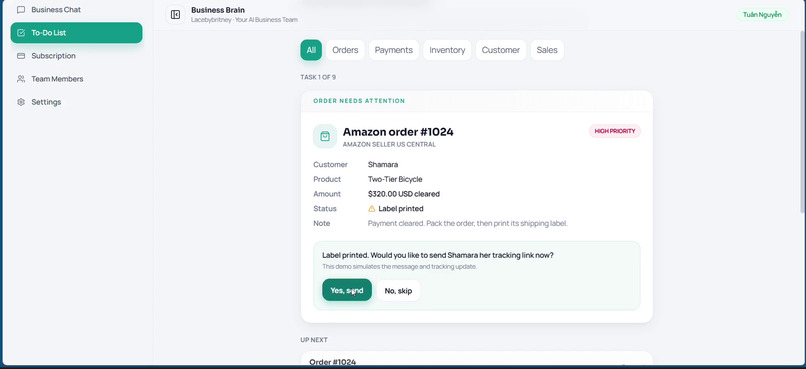The image size is (806, 369).
Task: Open the Tuấn Nguyễn user badge
Action: (762, 14)
